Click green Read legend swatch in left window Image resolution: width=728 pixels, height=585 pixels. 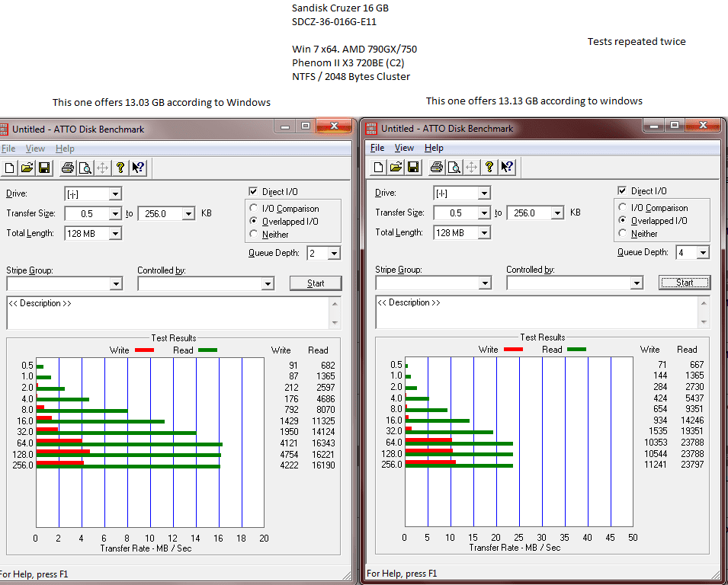point(207,350)
